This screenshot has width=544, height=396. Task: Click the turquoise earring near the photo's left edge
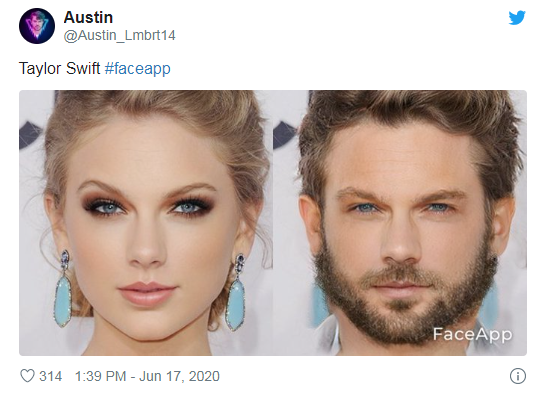[x=63, y=289]
